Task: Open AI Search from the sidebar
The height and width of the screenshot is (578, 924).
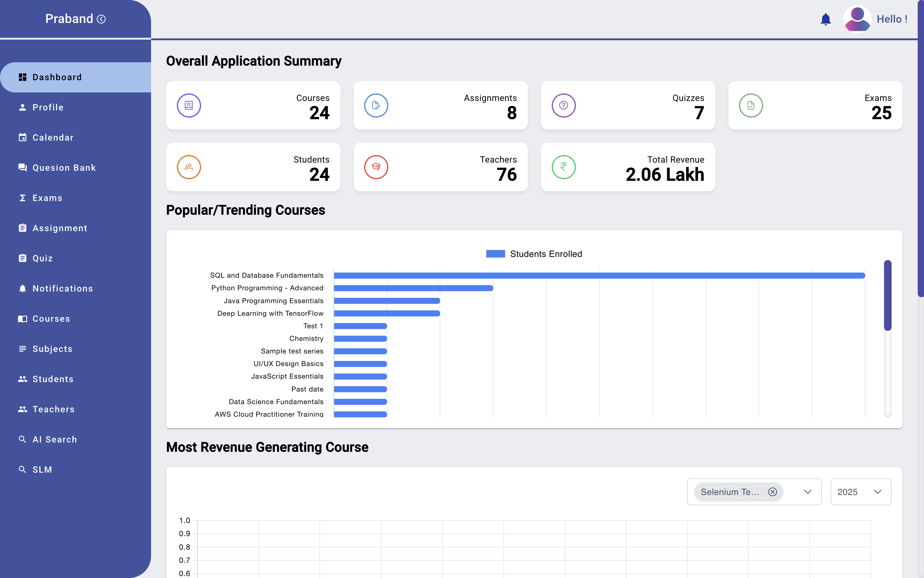Action: pyautogui.click(x=54, y=440)
